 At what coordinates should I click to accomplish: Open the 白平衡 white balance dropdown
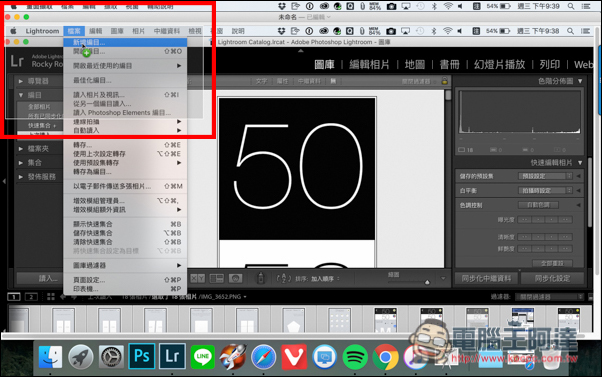coord(545,190)
